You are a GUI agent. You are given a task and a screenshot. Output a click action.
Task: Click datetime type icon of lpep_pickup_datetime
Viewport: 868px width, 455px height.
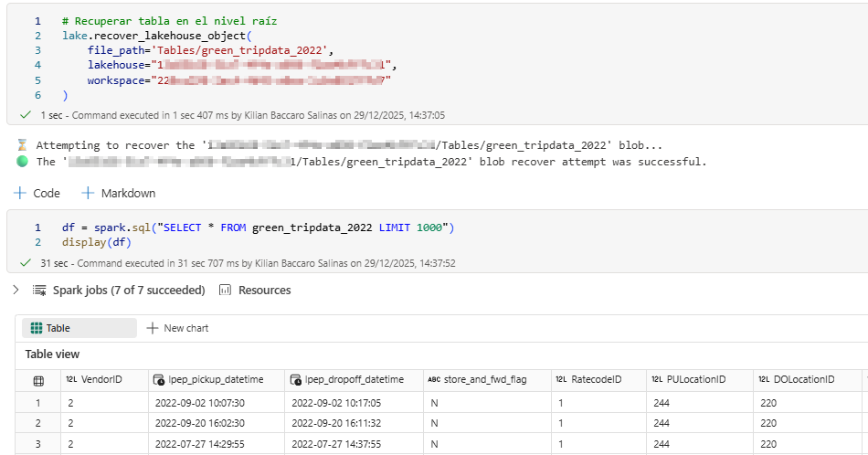pos(158,380)
